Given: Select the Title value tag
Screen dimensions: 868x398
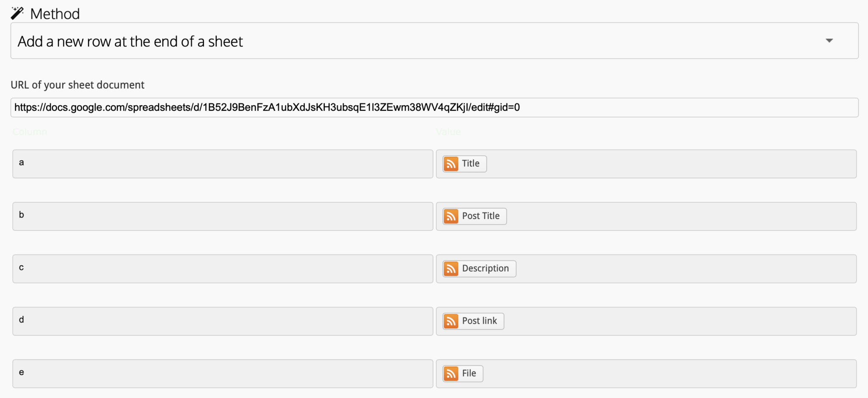Looking at the screenshot, I should (470, 164).
